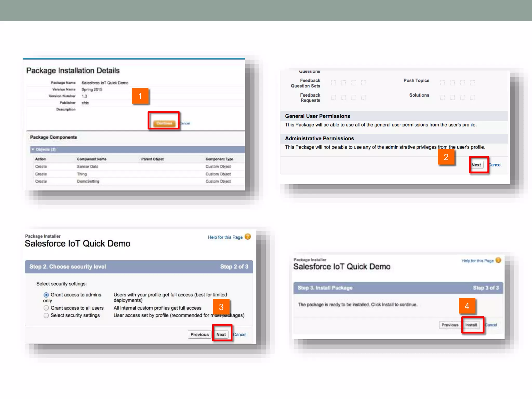Open the Help for this Page link in Step 2
Viewport: 532px width, 399px height.
tap(225, 237)
